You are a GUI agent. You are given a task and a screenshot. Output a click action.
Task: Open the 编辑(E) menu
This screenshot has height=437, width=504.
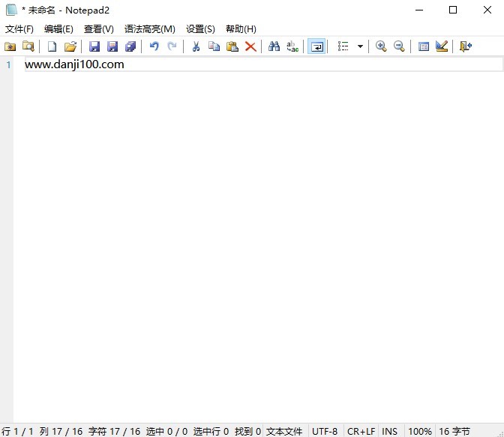pos(58,29)
